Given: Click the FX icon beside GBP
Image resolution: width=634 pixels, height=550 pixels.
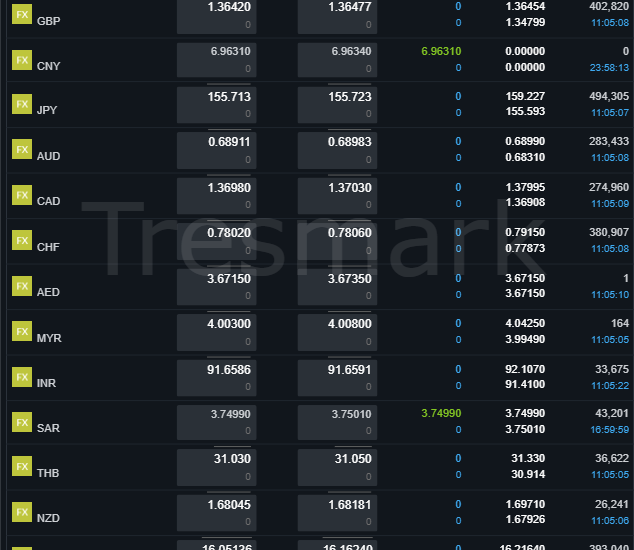Looking at the screenshot, I should (22, 14).
